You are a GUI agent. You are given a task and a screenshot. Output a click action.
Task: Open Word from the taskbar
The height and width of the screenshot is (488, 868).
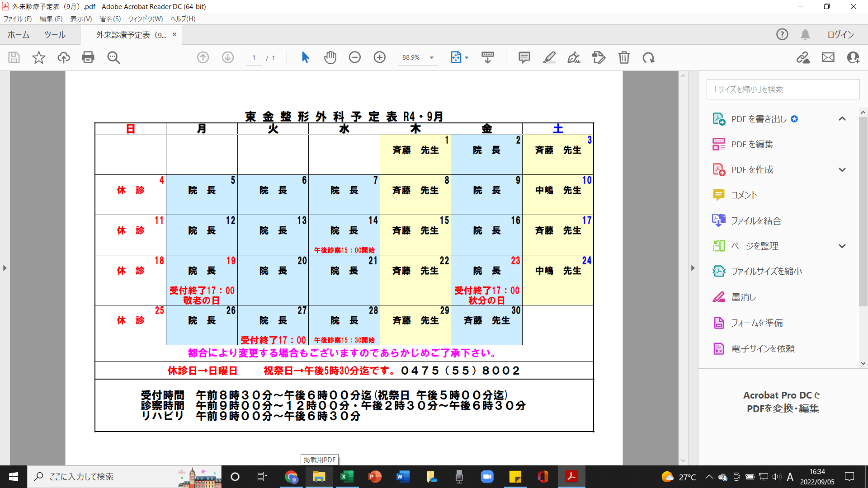[x=403, y=477]
